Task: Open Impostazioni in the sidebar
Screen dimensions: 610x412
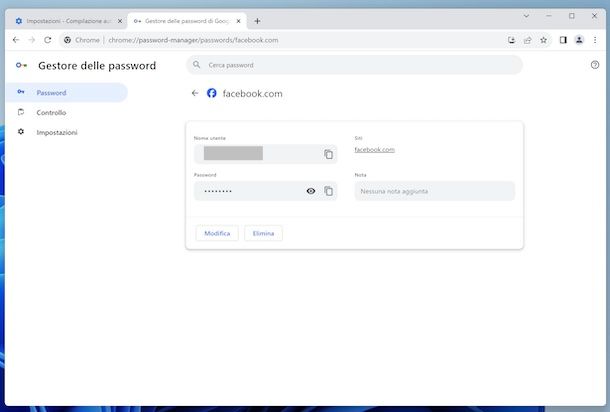Action: coord(57,132)
